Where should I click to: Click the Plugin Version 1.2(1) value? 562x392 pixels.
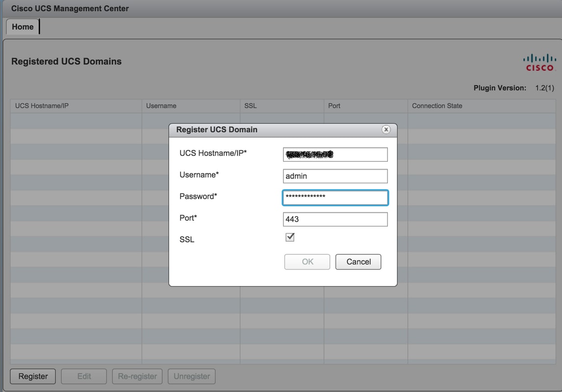pos(544,88)
